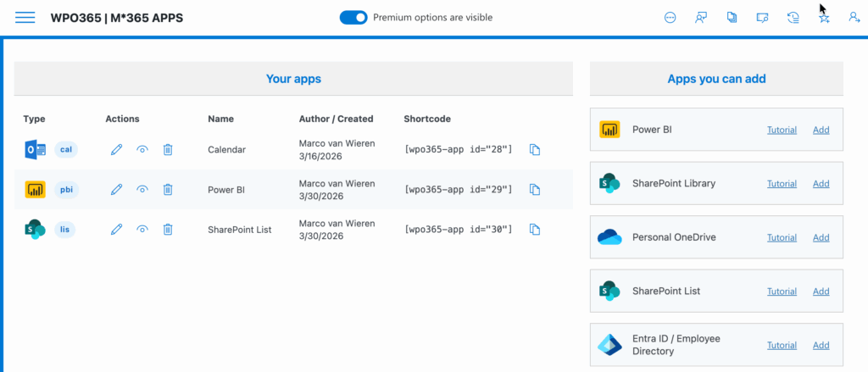The image size is (868, 372).
Task: Preview the SharePoint List app with eye icon
Action: 142,229
